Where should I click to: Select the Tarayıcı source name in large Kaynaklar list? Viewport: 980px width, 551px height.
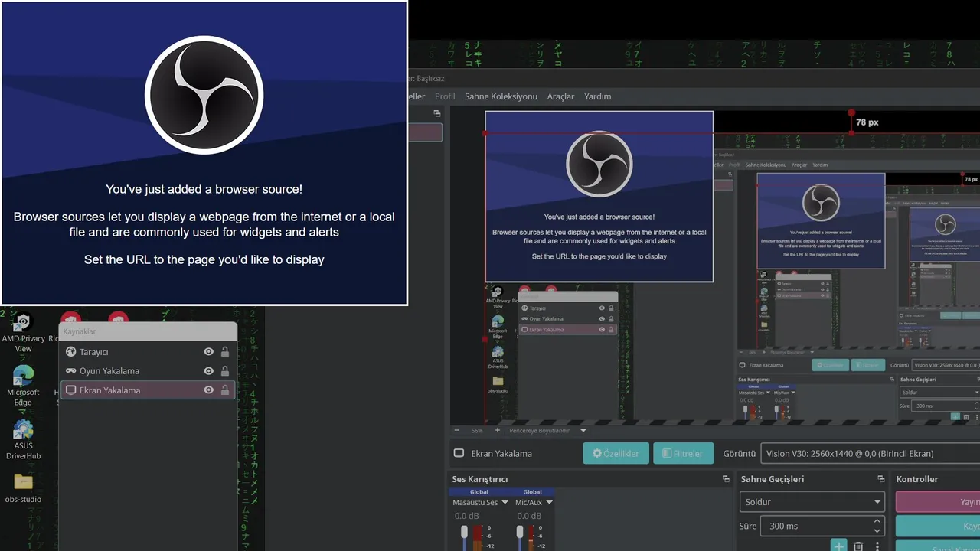[94, 352]
